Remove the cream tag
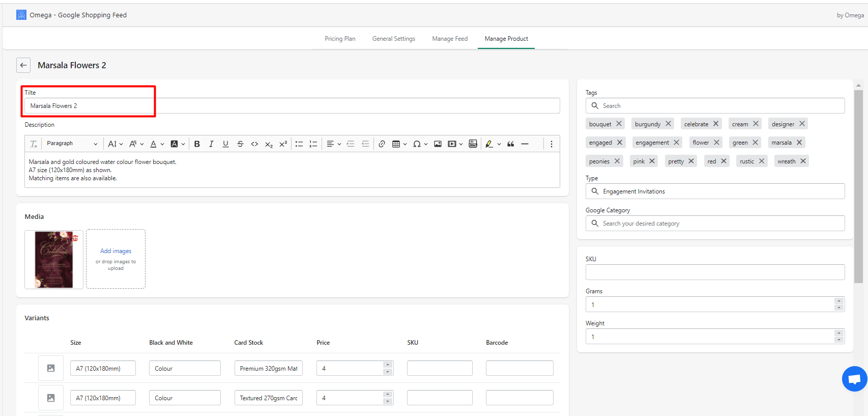 [x=756, y=124]
